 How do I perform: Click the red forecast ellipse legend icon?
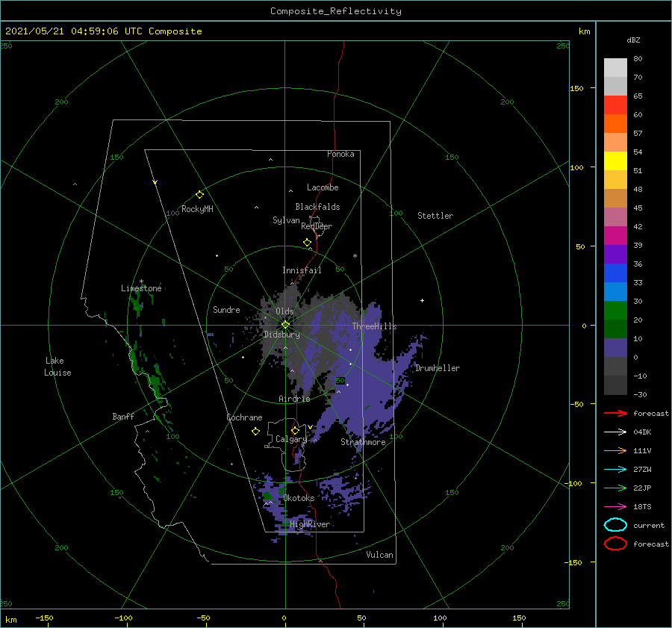[x=615, y=544]
